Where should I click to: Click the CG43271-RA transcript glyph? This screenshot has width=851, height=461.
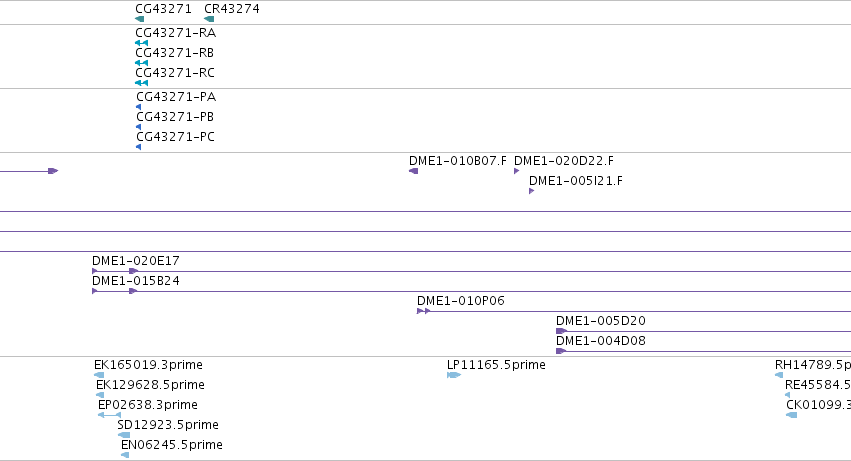point(141,43)
